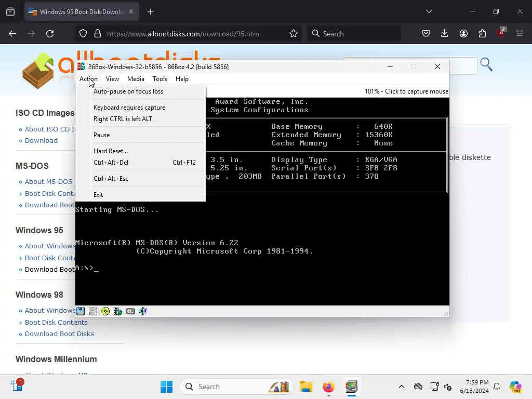Open the notification bell in system tray
The width and height of the screenshot is (532, 399).
(497, 387)
